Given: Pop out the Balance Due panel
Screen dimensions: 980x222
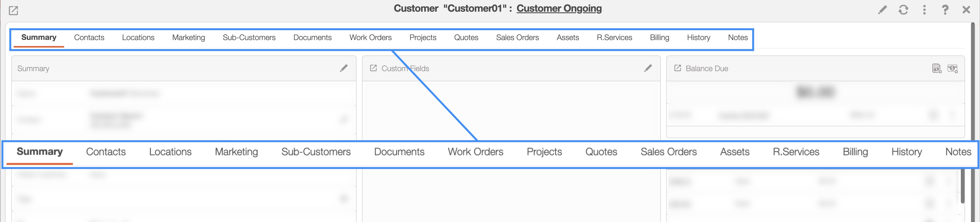Looking at the screenshot, I should [677, 68].
